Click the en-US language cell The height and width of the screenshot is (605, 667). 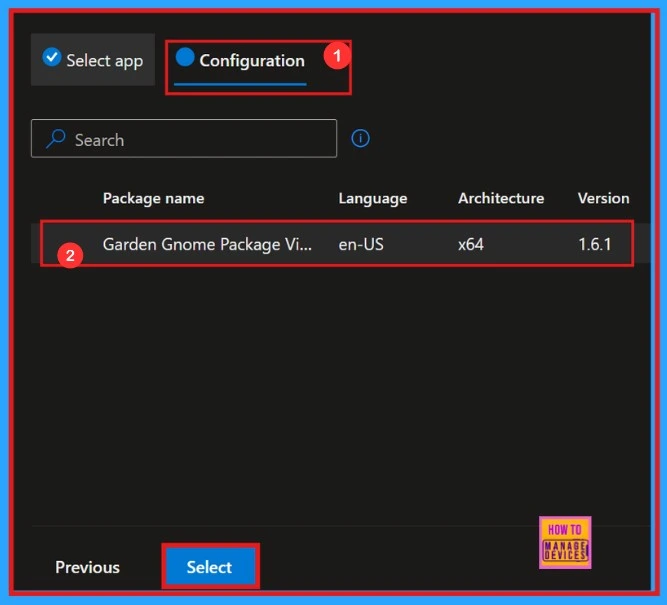(x=361, y=244)
